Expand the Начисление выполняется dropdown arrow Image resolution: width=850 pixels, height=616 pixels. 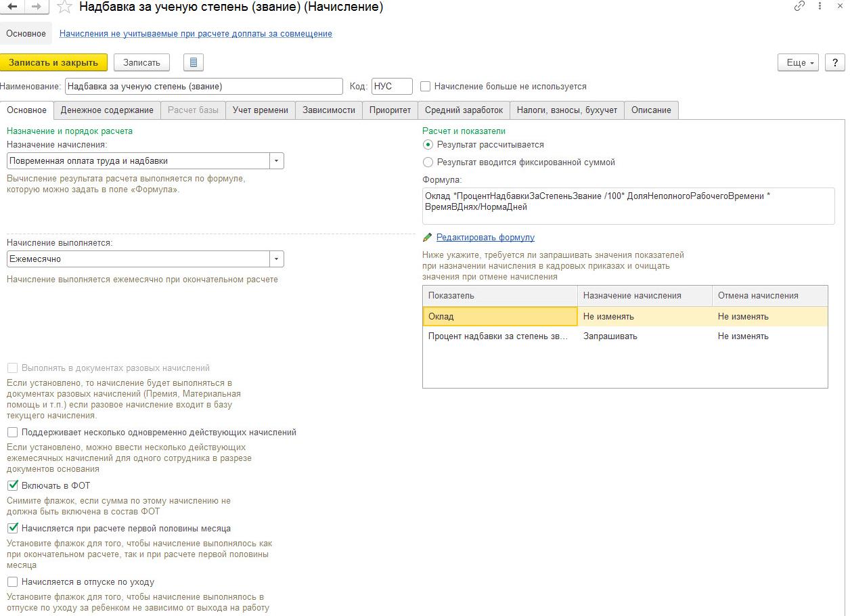(277, 259)
